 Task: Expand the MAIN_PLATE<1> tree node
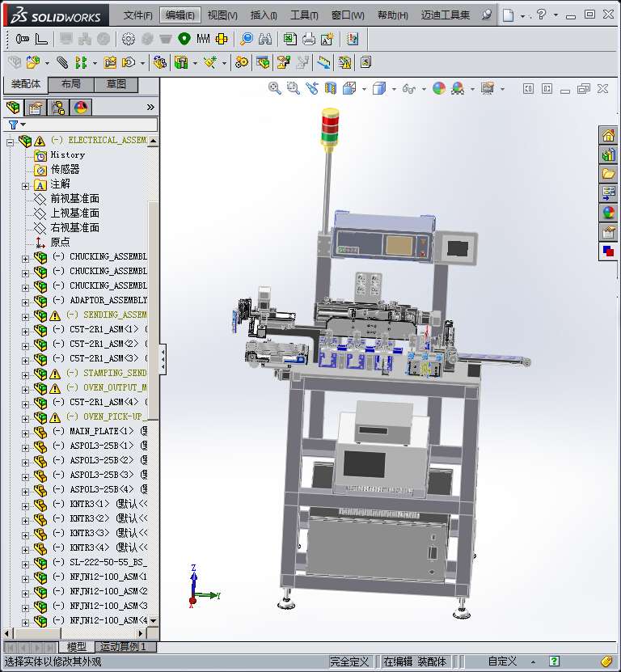pos(25,433)
